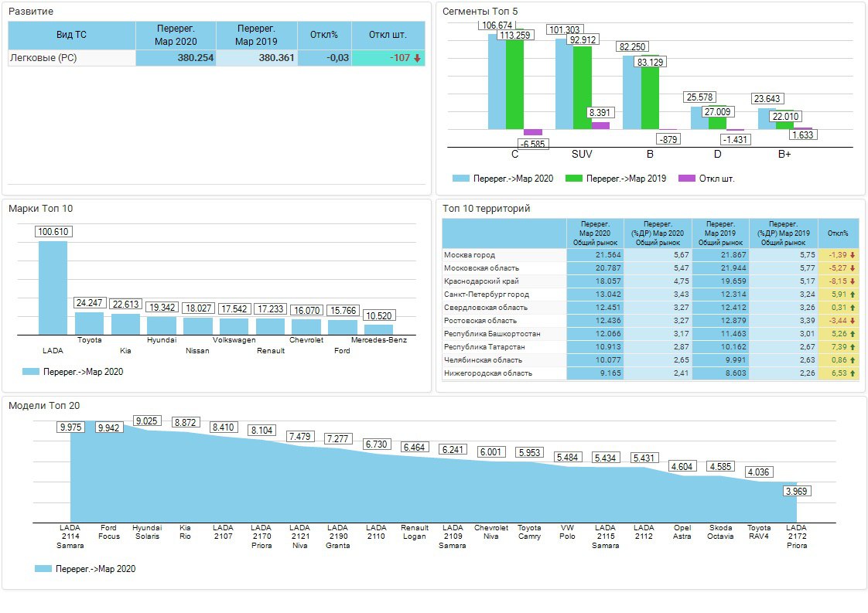Select the Легковые (PC) row label

(x=43, y=57)
